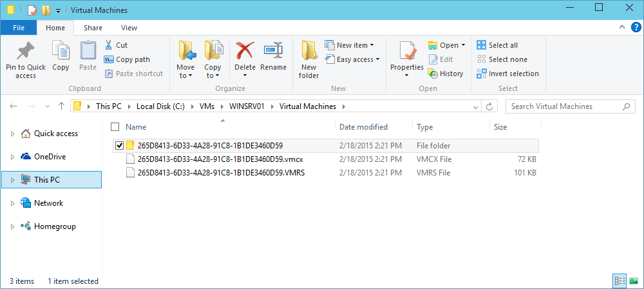This screenshot has height=289, width=644.
Task: Select OneDrive in the navigation pane
Action: click(43, 157)
